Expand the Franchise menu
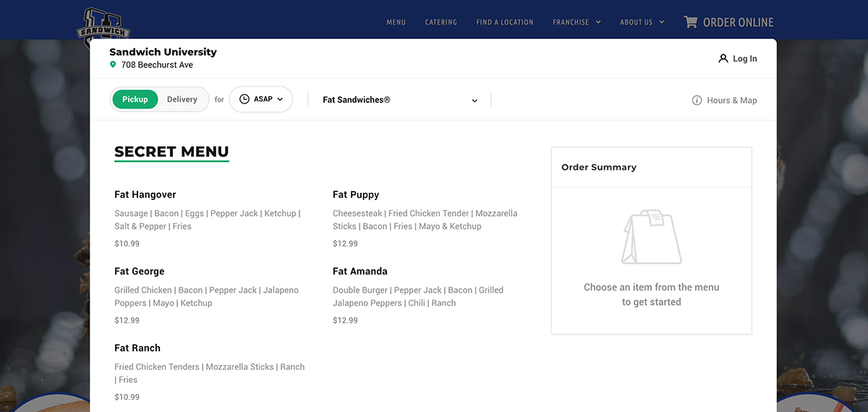Image resolution: width=868 pixels, height=412 pixels. (576, 22)
